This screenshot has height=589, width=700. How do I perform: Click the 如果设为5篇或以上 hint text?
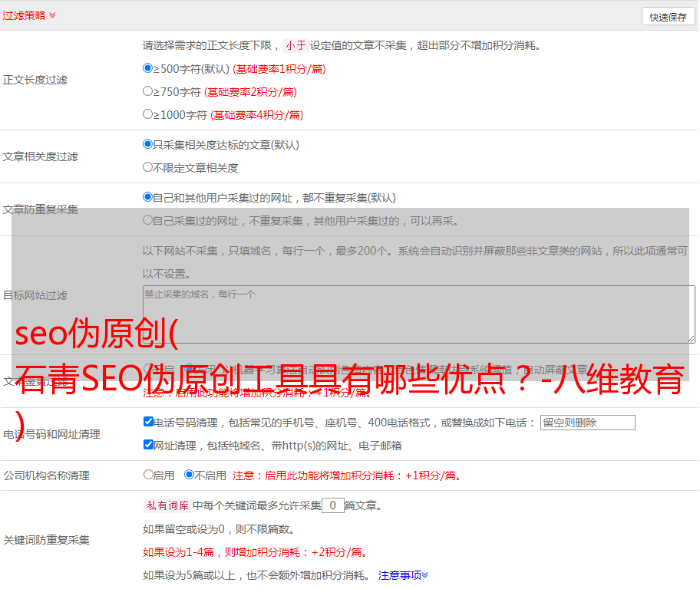pyautogui.click(x=256, y=576)
